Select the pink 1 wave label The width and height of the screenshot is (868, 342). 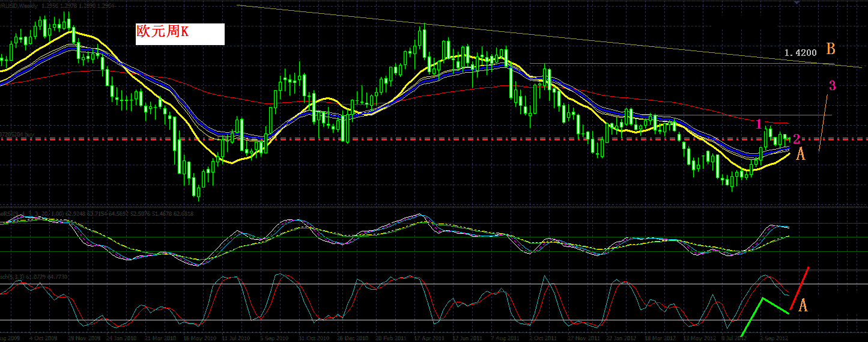pyautogui.click(x=759, y=124)
